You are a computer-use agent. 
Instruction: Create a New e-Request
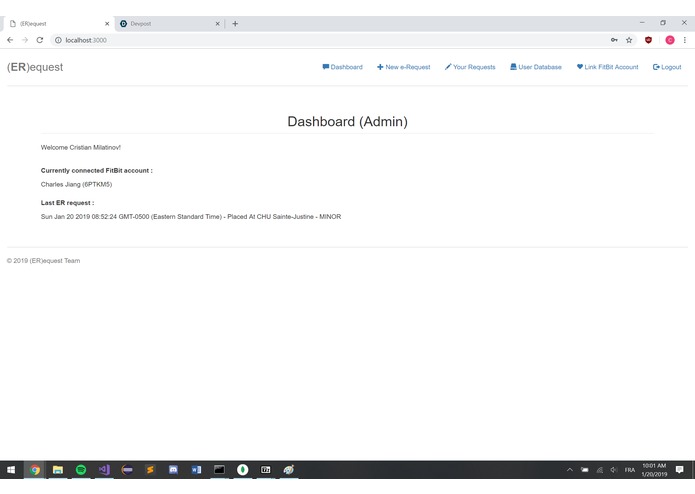pos(403,67)
